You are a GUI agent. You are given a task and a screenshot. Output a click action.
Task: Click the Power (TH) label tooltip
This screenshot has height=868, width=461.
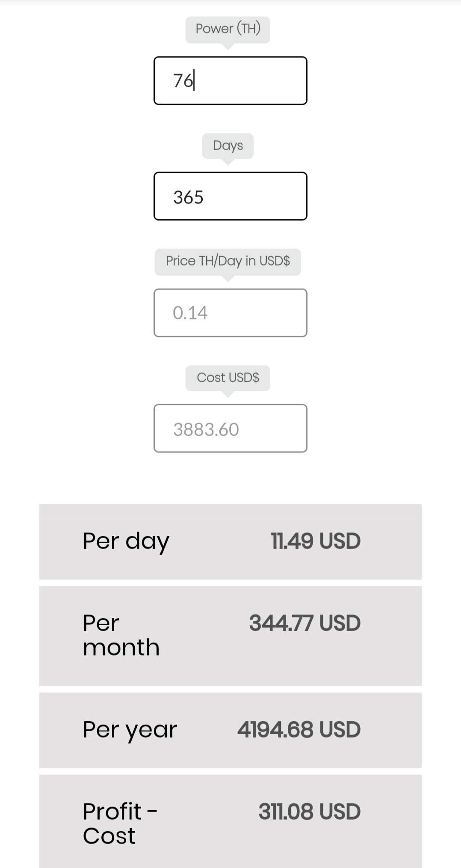click(x=228, y=29)
